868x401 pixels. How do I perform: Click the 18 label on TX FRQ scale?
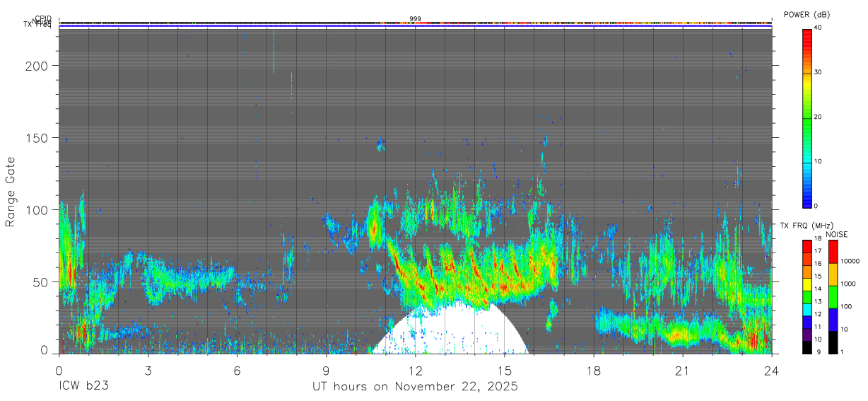816,239
